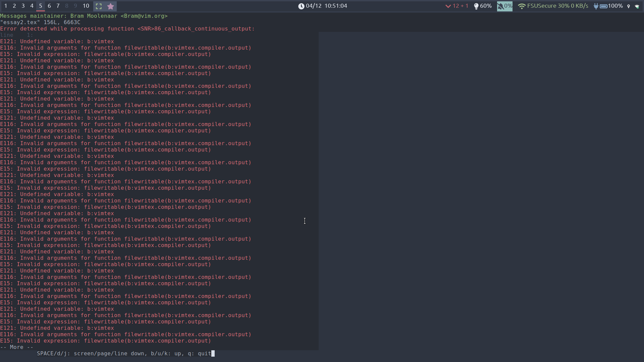This screenshot has width=644, height=362.
Task: Click the red updates chevron icon
Action: (x=448, y=6)
